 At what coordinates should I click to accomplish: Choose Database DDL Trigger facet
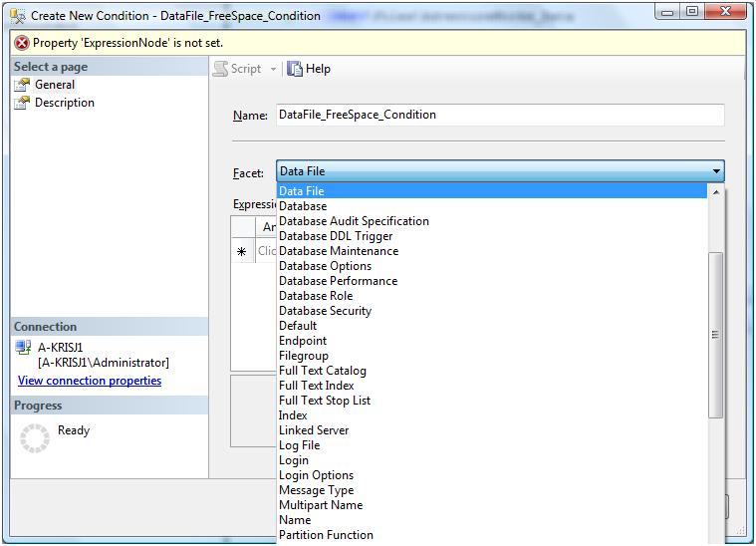492,236
